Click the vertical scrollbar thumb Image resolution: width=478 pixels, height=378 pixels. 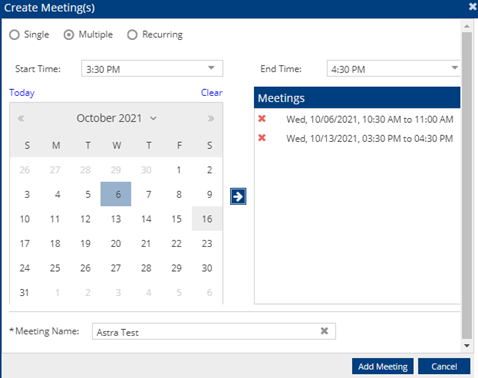467,185
